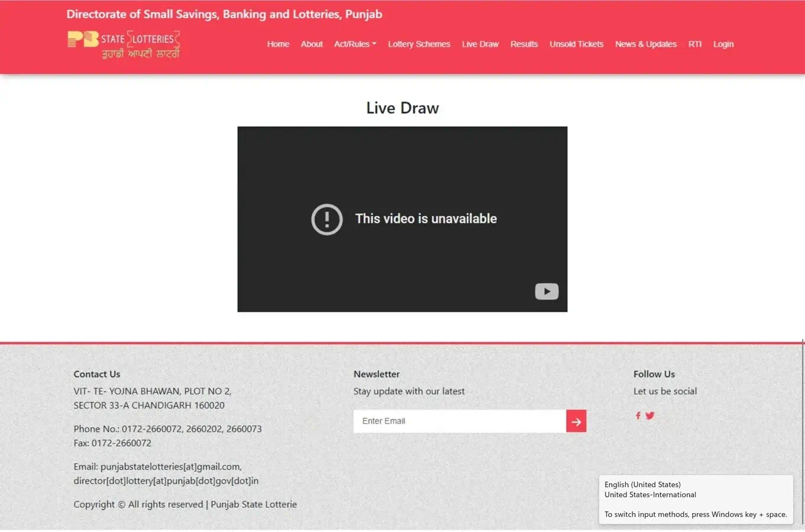Click the exclamation error icon in video
Image resolution: width=805 pixels, height=532 pixels.
click(x=327, y=219)
